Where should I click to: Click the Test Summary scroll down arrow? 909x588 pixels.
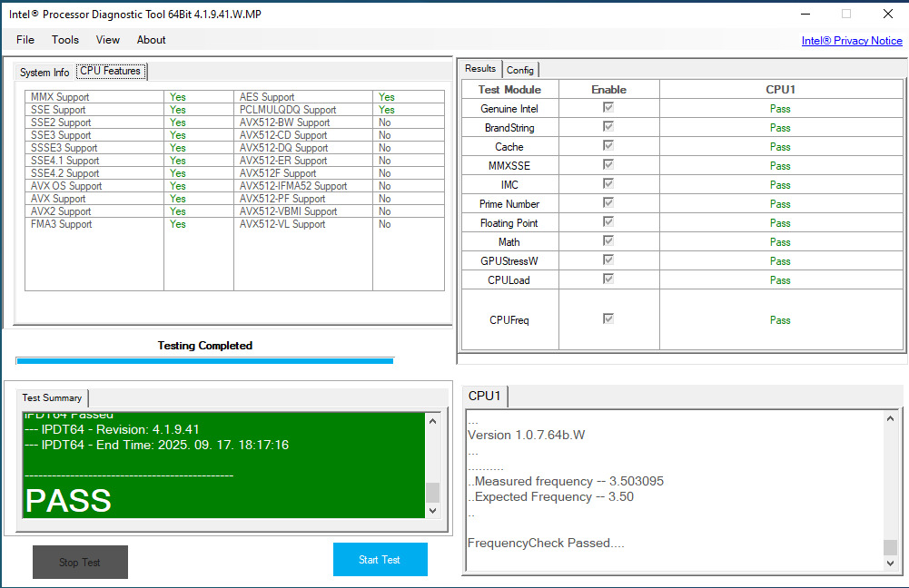pos(432,511)
